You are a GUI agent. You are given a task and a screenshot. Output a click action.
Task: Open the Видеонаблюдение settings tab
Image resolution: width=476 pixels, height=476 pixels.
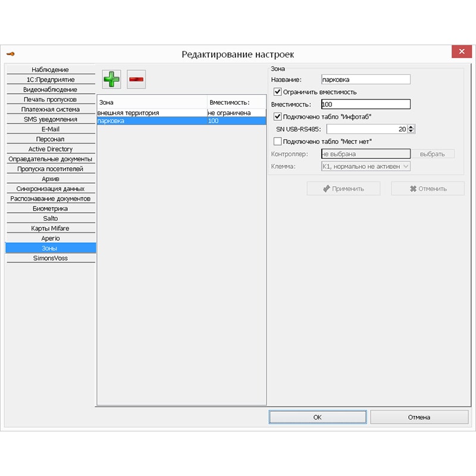click(x=50, y=90)
